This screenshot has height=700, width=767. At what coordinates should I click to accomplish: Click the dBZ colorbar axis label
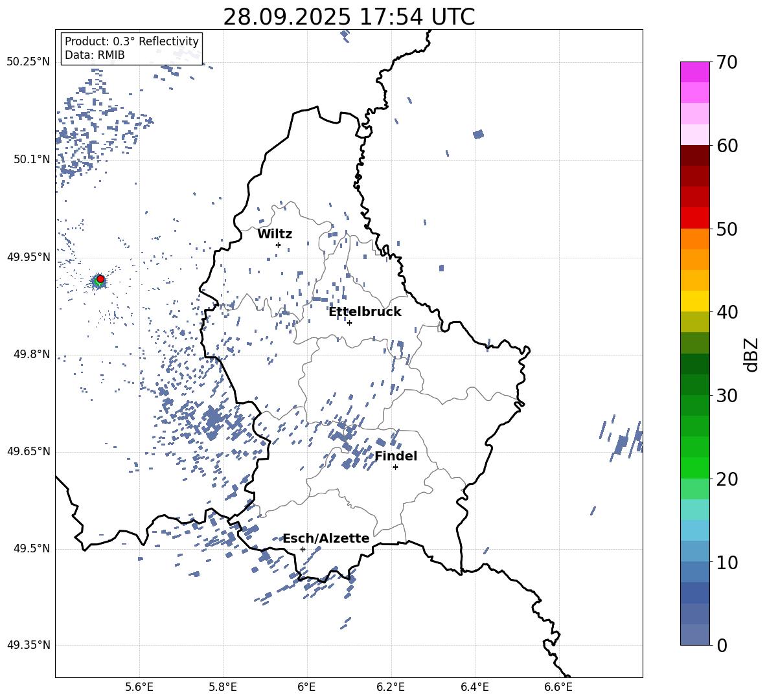click(751, 354)
